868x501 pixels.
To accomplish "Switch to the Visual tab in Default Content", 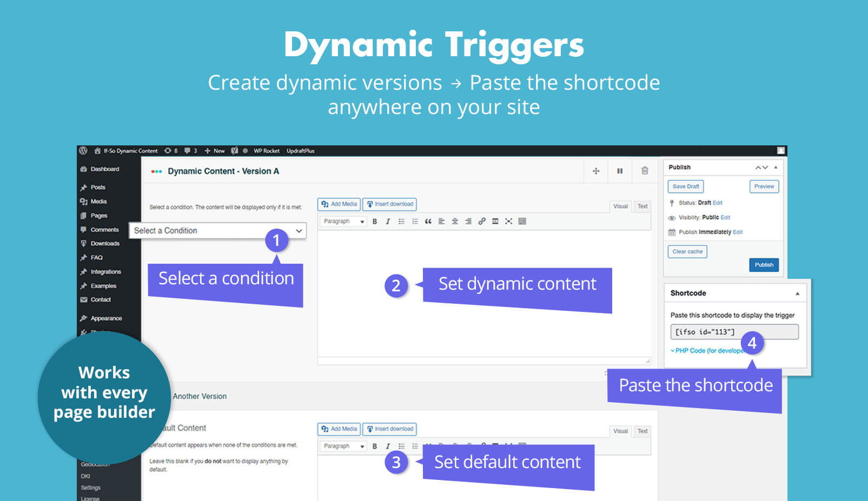I will click(620, 431).
